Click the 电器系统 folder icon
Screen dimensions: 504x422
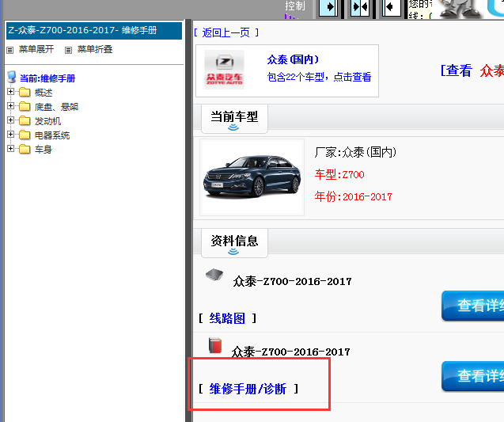pyautogui.click(x=25, y=135)
